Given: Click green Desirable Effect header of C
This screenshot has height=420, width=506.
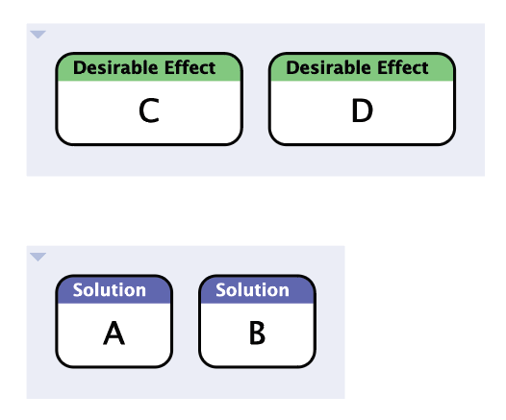Looking at the screenshot, I should point(149,67).
